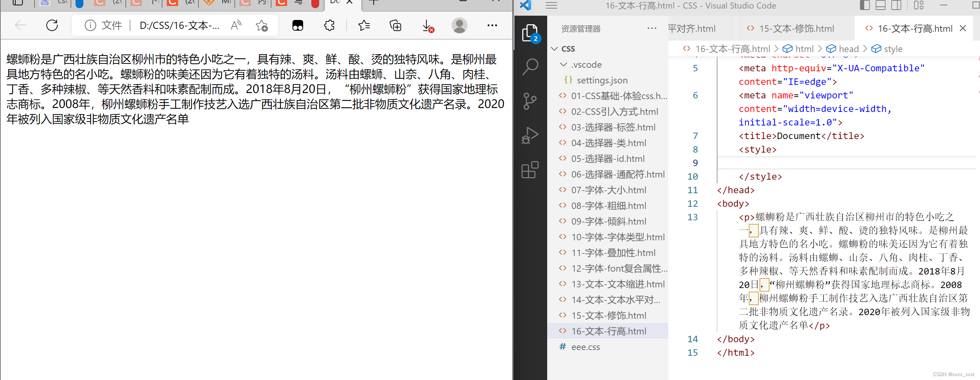Toggle secondary side bar layout button

(896, 5)
